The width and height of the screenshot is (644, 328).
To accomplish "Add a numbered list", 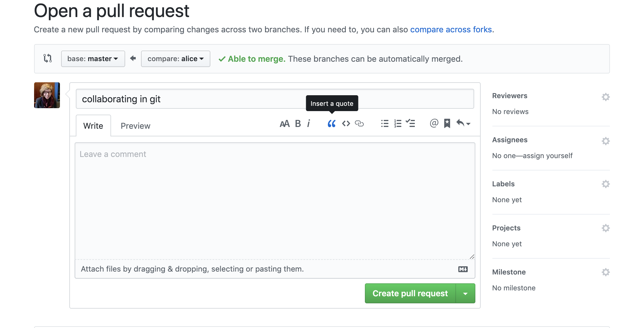I will tap(398, 123).
